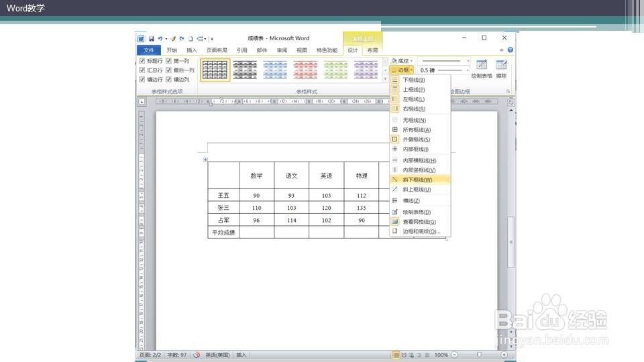644x362 pixels.
Task: Toggle the 汇总行 checkbox
Action: pos(142,70)
